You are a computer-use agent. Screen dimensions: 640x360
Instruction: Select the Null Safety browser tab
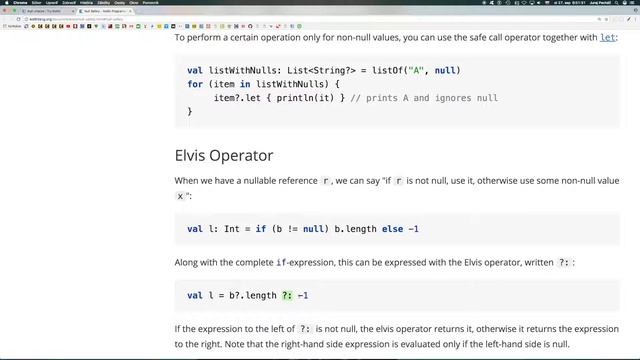point(105,11)
